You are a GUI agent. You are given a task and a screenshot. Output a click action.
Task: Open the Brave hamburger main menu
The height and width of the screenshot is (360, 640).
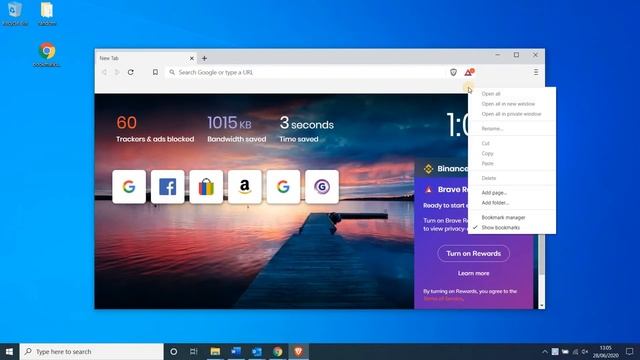click(x=536, y=72)
